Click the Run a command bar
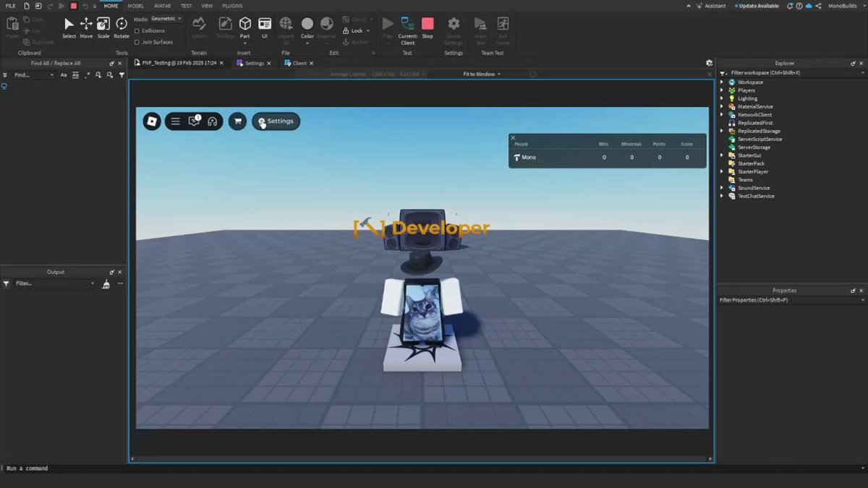 tap(362, 468)
